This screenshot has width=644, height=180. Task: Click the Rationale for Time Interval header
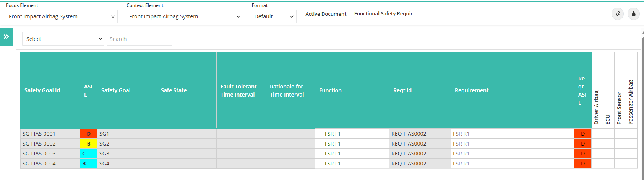click(290, 90)
